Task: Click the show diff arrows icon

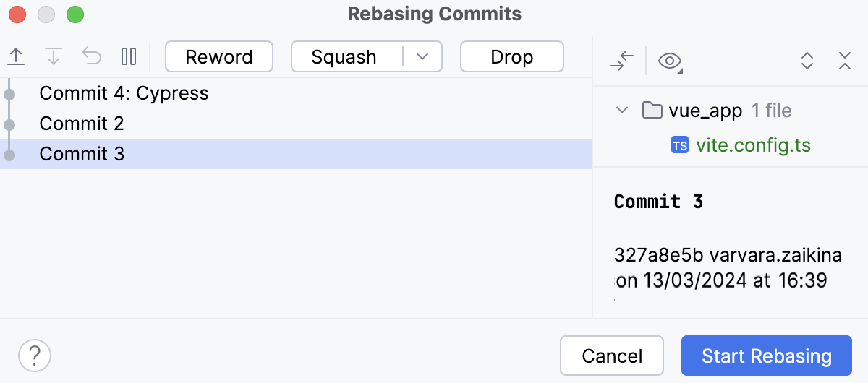Action: coord(621,61)
